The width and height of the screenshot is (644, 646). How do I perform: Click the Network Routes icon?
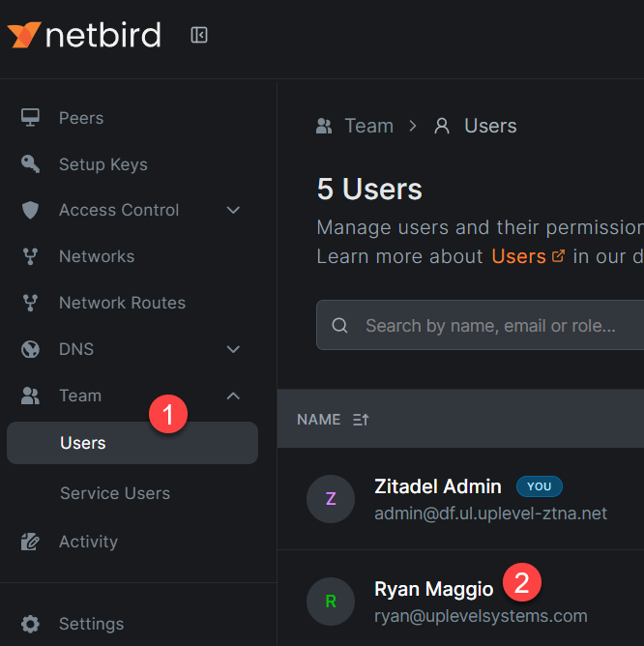click(x=31, y=303)
